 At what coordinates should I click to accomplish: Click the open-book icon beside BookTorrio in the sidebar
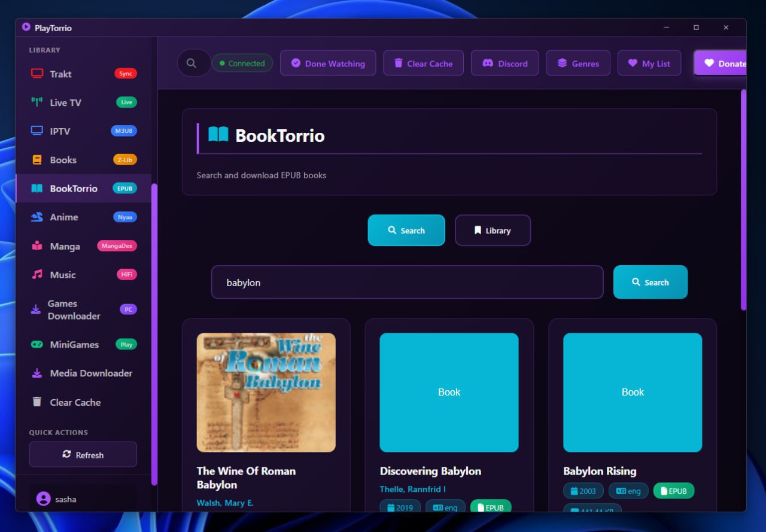click(x=37, y=189)
